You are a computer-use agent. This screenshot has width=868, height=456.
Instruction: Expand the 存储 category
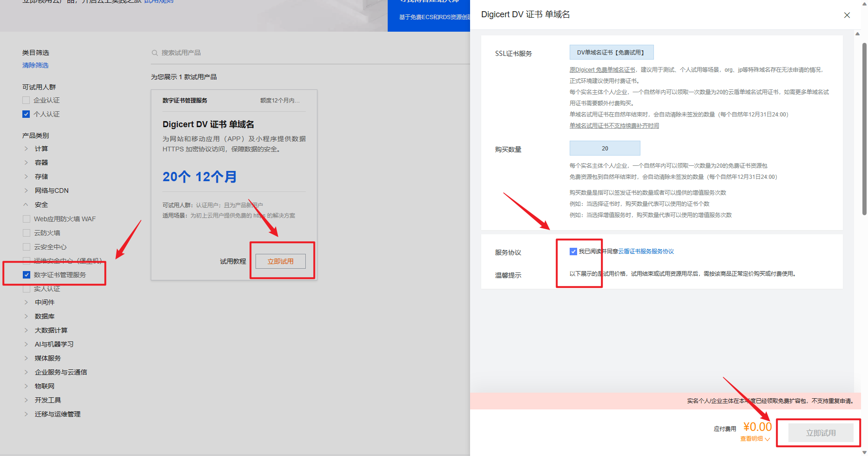[26, 177]
